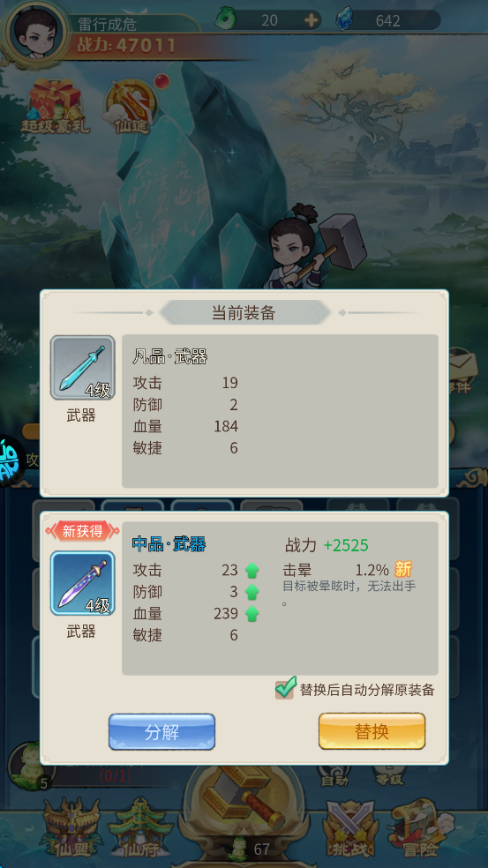Open the 仙盟 guild building icon
This screenshot has height=868, width=488.
click(x=71, y=829)
